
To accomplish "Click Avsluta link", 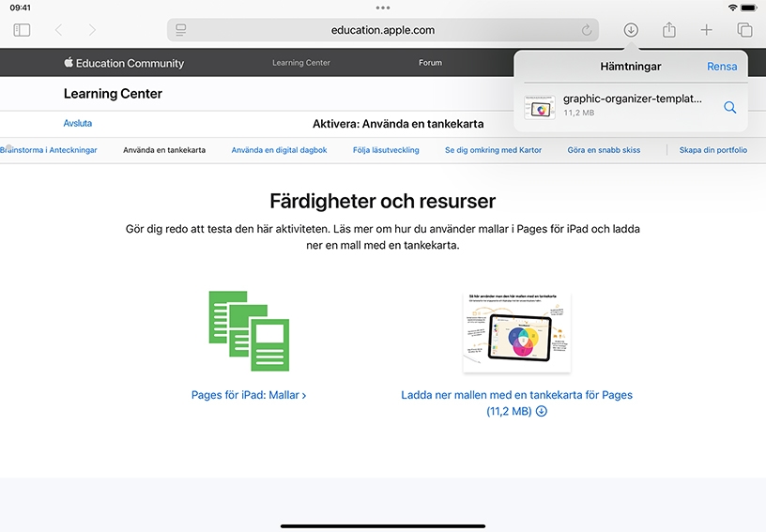I will [x=78, y=124].
